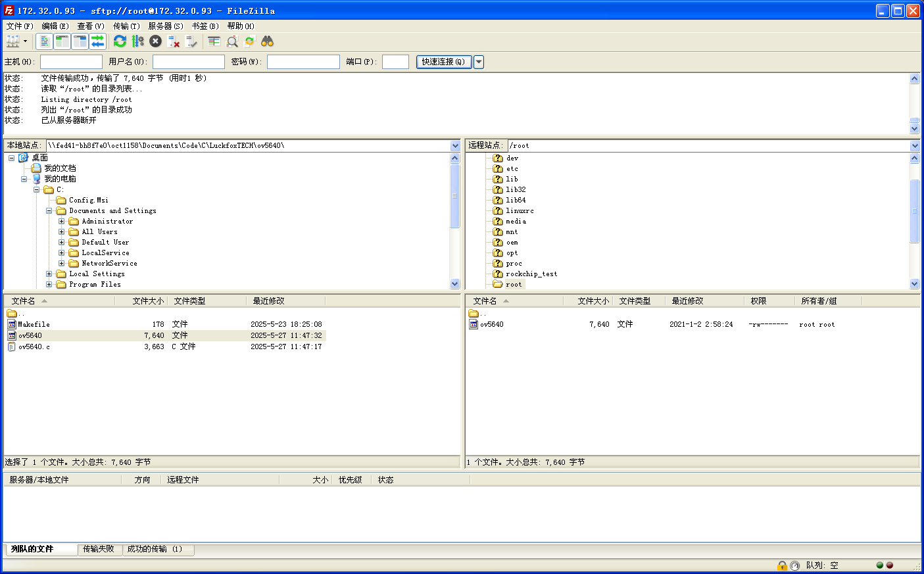Open the 文件 menu
The image size is (924, 574).
[20, 26]
